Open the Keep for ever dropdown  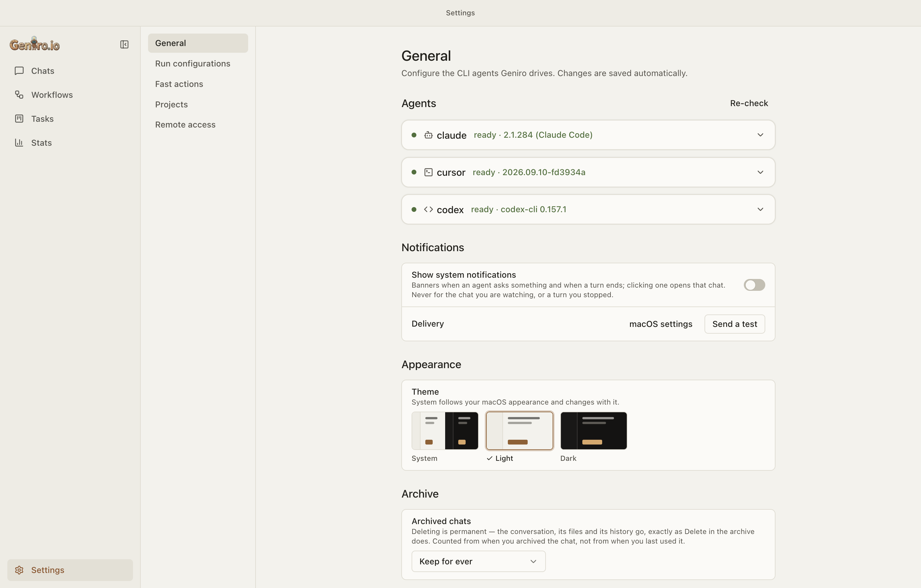478,561
